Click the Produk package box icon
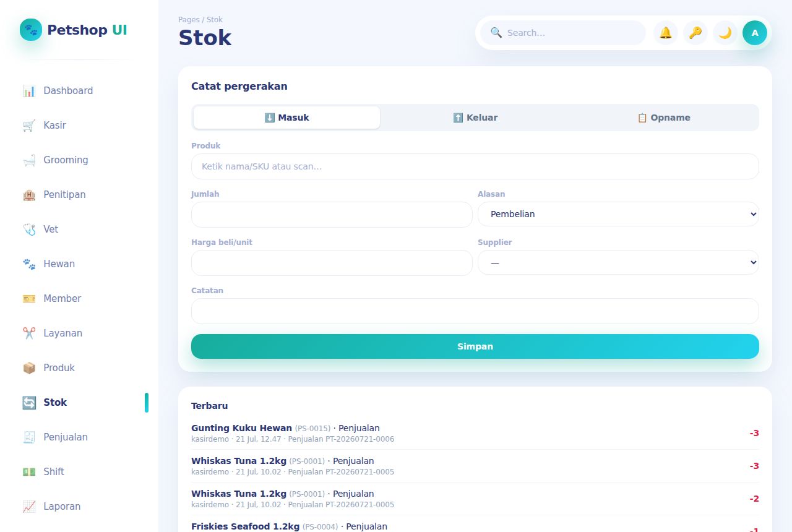This screenshot has width=792, height=532. click(x=29, y=368)
